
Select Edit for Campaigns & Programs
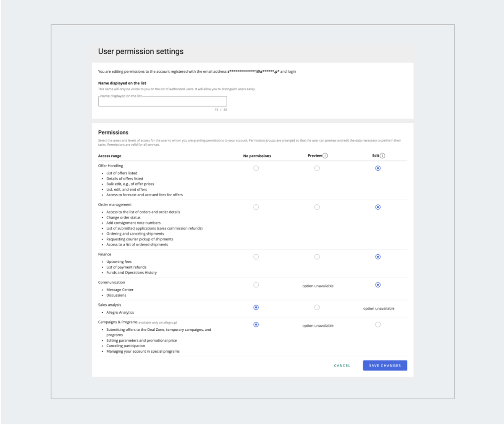pyautogui.click(x=378, y=325)
